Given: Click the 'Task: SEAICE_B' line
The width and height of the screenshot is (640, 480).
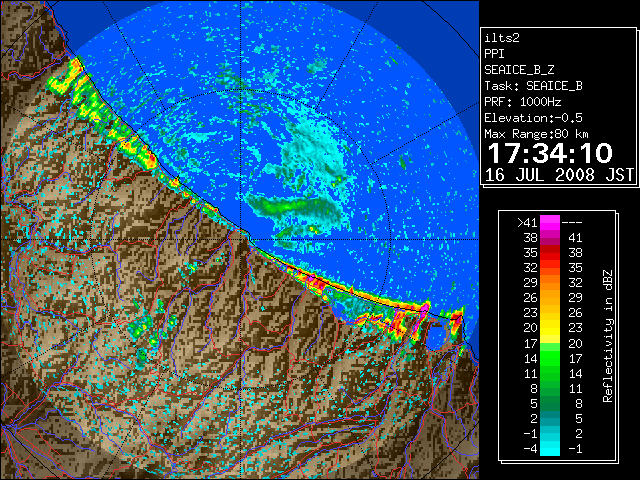Looking at the screenshot, I should coord(533,86).
